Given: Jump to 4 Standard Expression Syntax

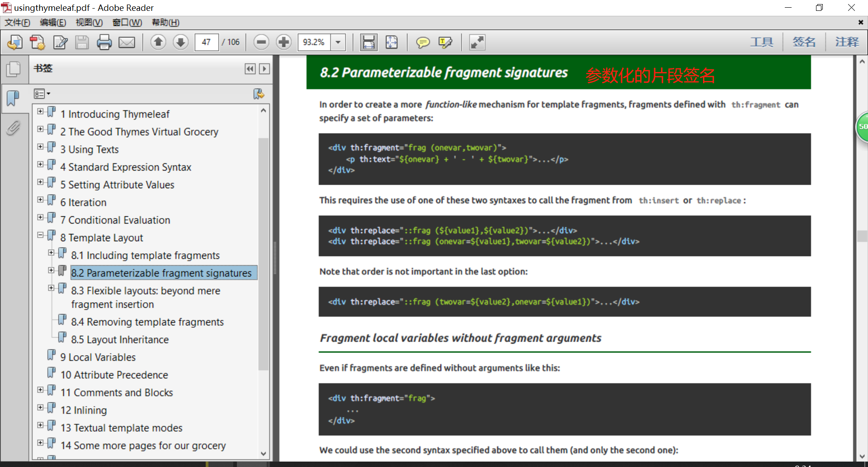Looking at the screenshot, I should click(126, 167).
